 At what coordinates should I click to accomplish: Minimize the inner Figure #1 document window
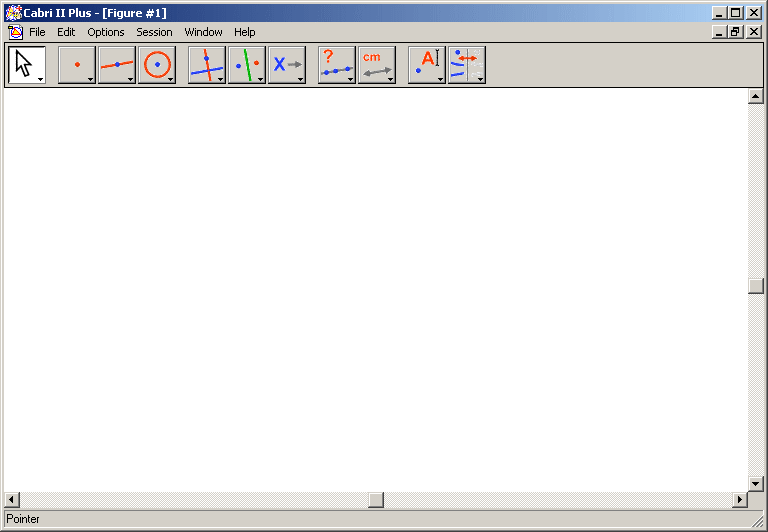coord(719,32)
